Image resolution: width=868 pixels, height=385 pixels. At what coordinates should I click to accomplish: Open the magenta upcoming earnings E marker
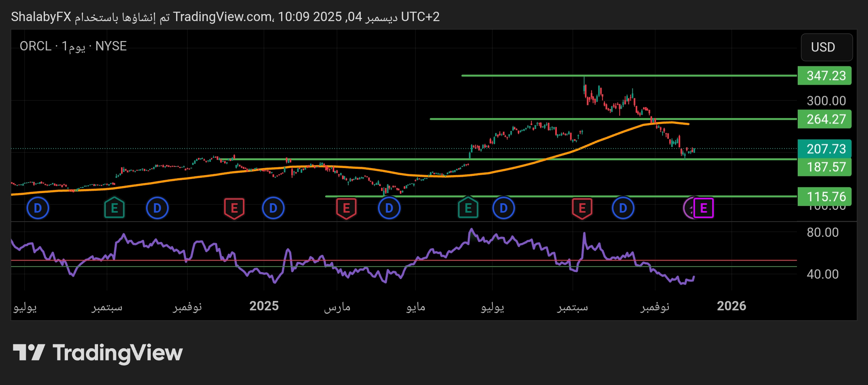click(x=704, y=208)
